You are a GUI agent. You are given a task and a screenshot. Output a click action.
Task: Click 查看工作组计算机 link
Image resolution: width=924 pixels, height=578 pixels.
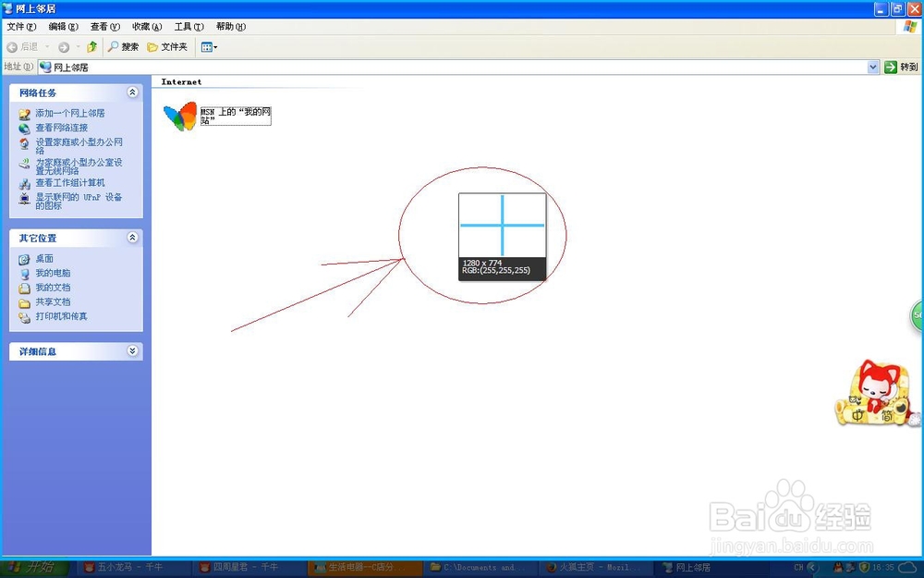70,183
